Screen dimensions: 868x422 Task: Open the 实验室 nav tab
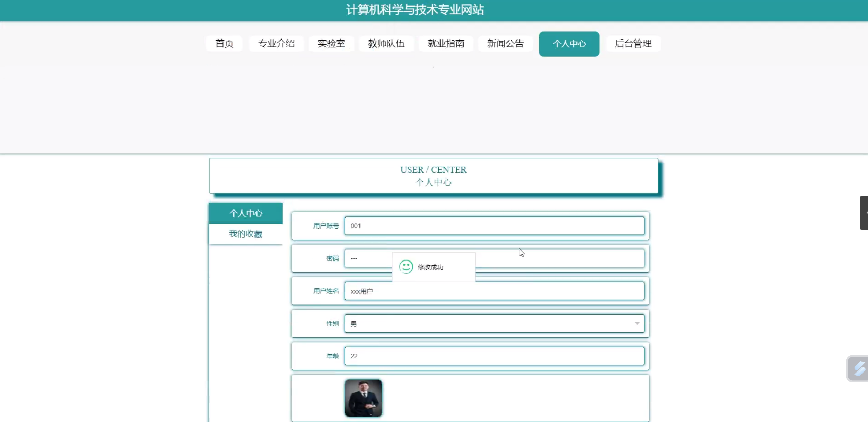[331, 44]
